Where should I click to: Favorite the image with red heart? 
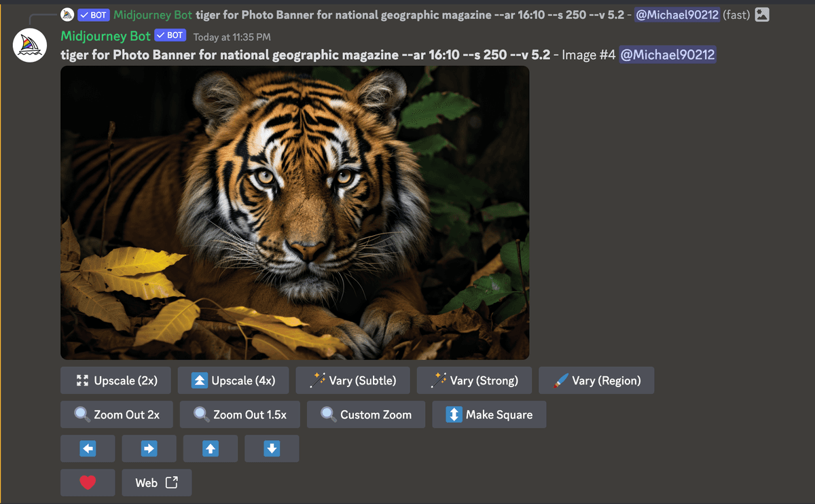tap(88, 482)
